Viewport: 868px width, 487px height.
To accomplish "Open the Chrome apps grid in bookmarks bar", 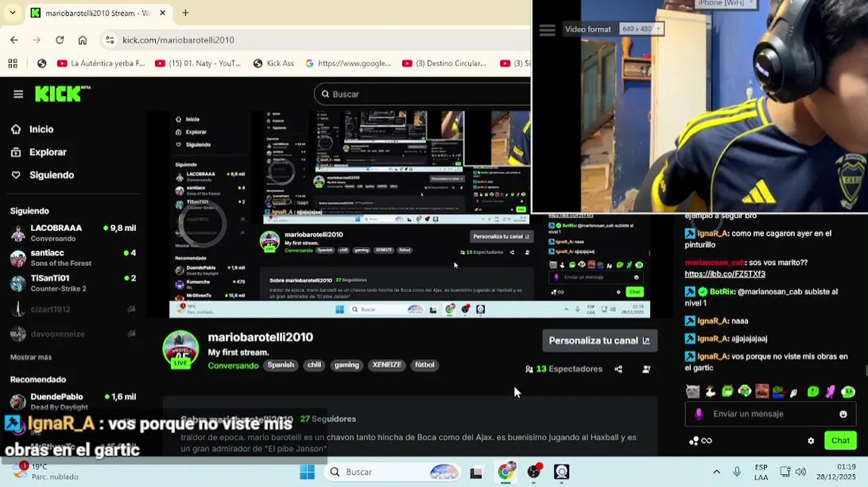I will coord(13,64).
